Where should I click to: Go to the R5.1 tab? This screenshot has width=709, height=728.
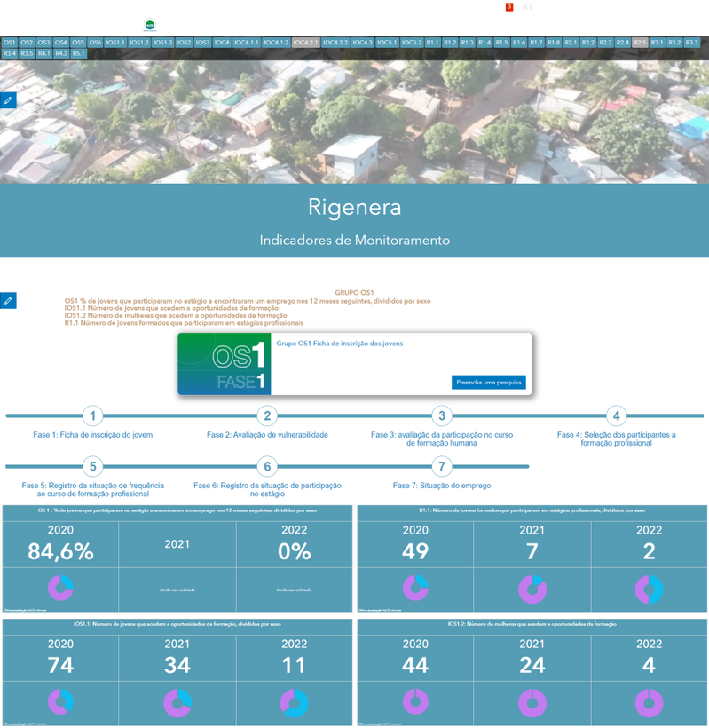tap(79, 53)
